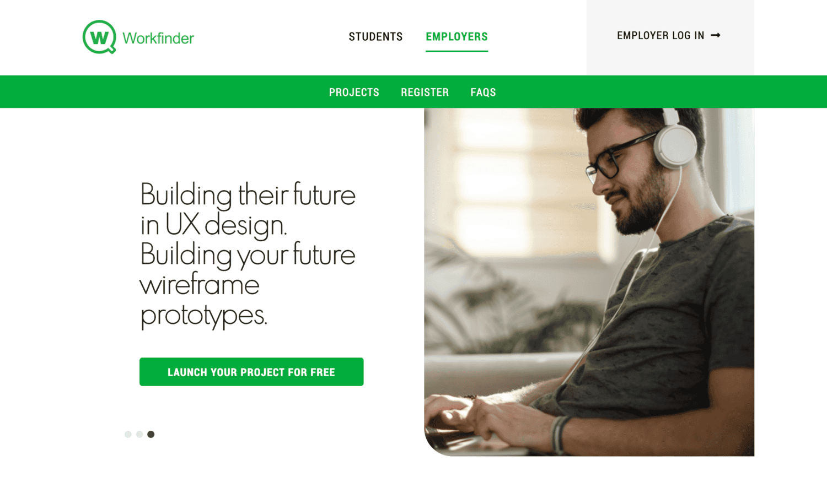
Task: Open the Register menu item
Action: coord(425,92)
